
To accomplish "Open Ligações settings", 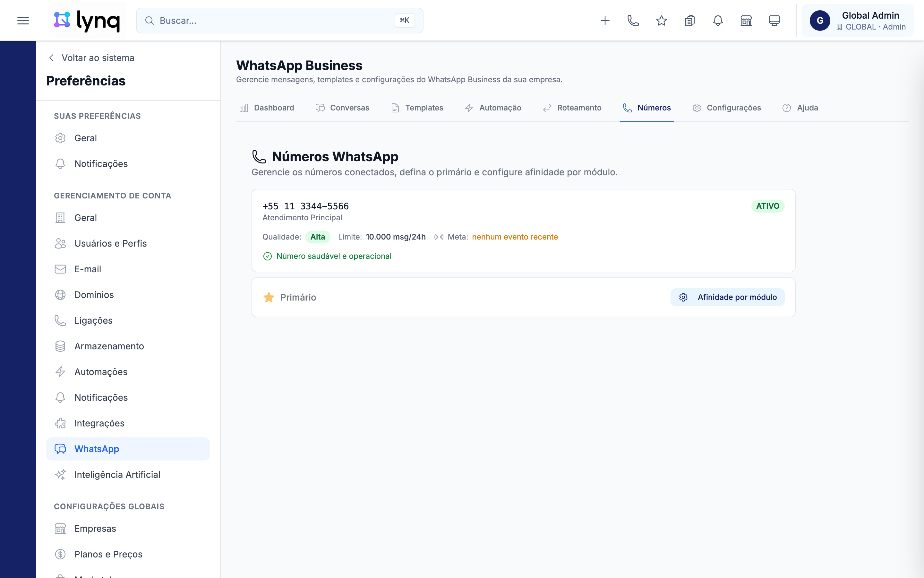I will [x=128, y=321].
